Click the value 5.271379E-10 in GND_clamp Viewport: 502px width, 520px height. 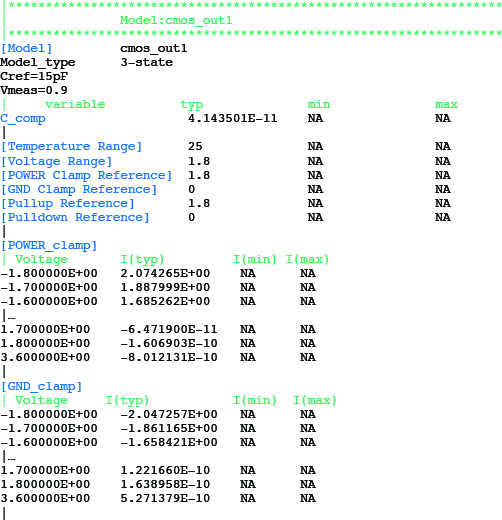click(165, 498)
